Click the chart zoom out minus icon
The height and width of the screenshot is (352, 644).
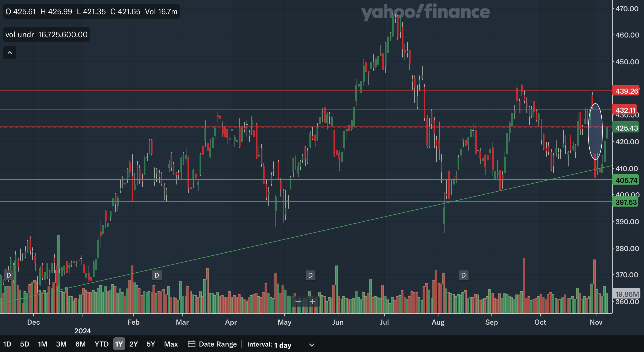click(298, 302)
